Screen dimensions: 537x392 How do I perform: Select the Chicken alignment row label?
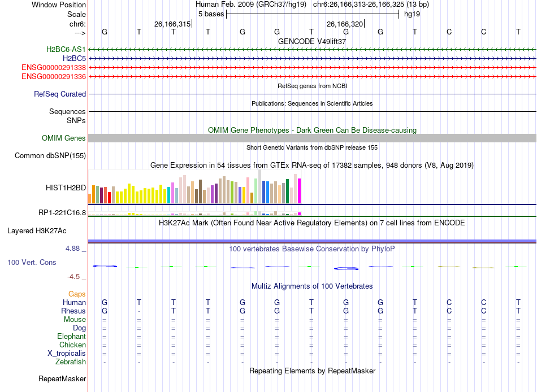72,345
